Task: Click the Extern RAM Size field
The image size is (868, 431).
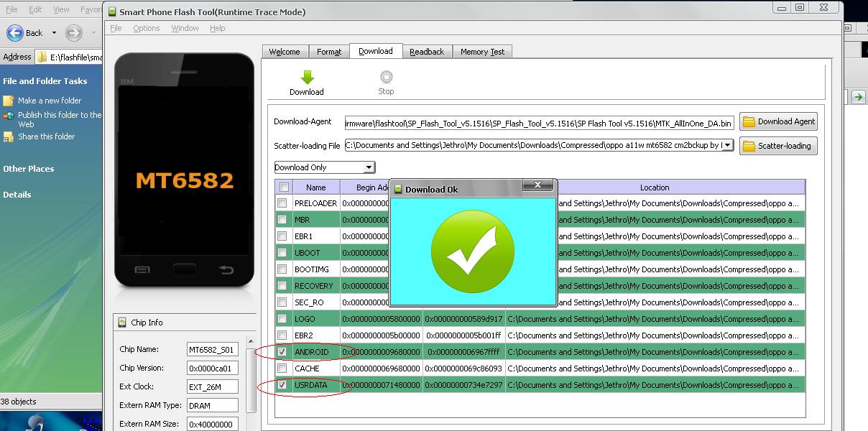Action: point(212,424)
